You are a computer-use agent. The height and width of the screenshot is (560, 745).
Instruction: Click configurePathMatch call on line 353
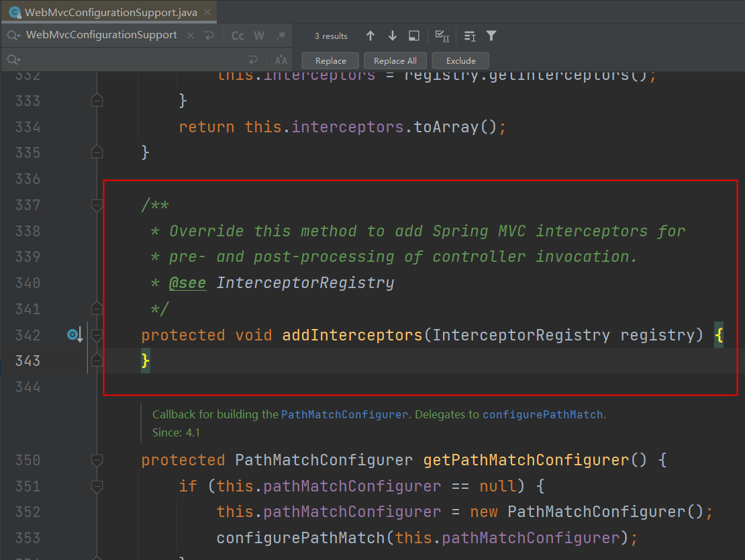pos(300,538)
